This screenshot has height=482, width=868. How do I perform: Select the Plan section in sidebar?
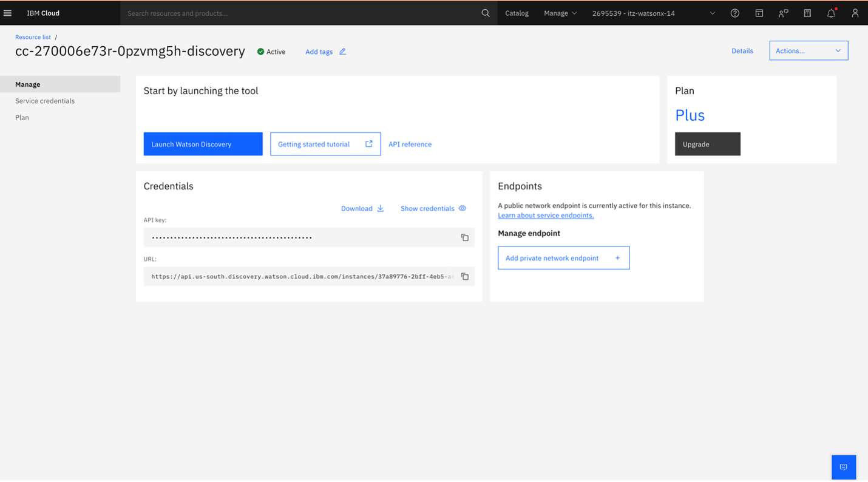click(x=22, y=117)
